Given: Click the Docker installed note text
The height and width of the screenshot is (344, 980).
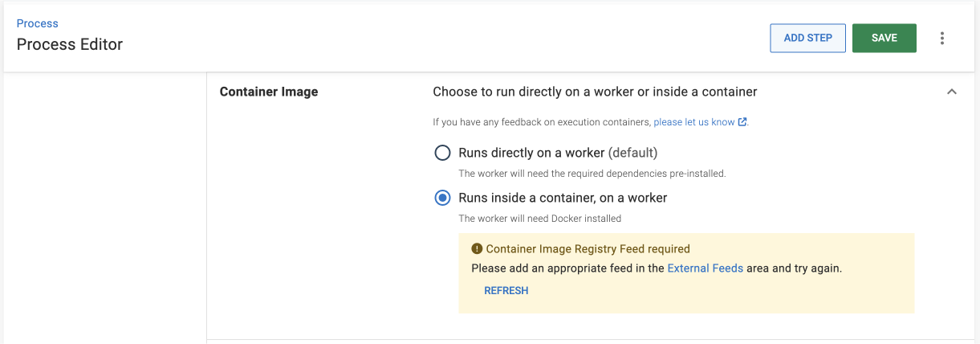Looking at the screenshot, I should pyautogui.click(x=539, y=218).
